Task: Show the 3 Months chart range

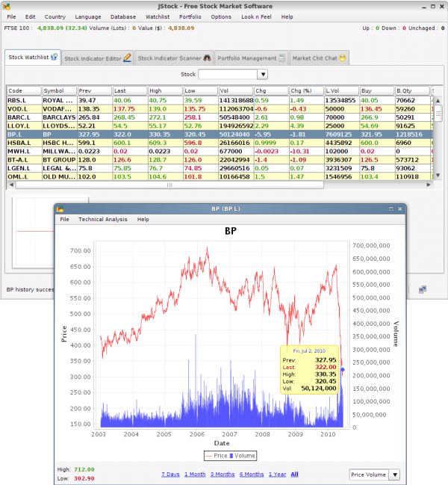Action: 223,475
